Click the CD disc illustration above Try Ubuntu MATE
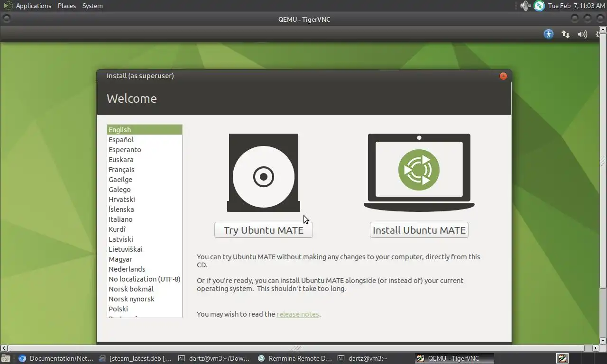The image size is (607, 364). tap(264, 173)
